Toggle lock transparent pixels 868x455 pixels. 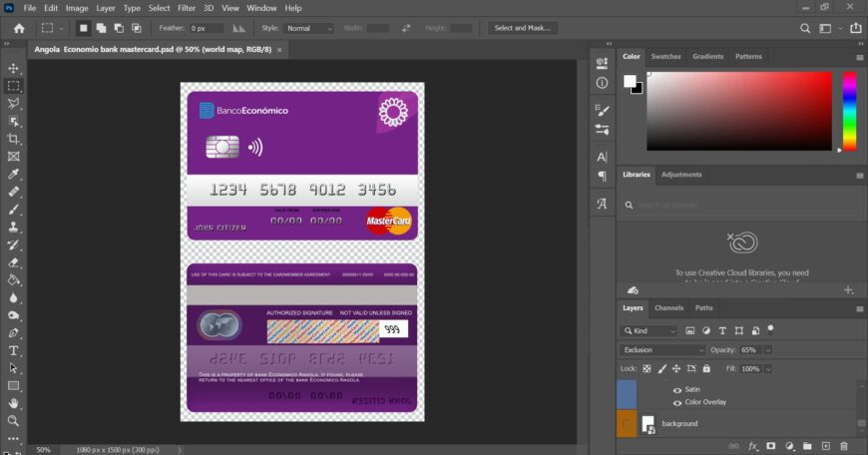(647, 368)
